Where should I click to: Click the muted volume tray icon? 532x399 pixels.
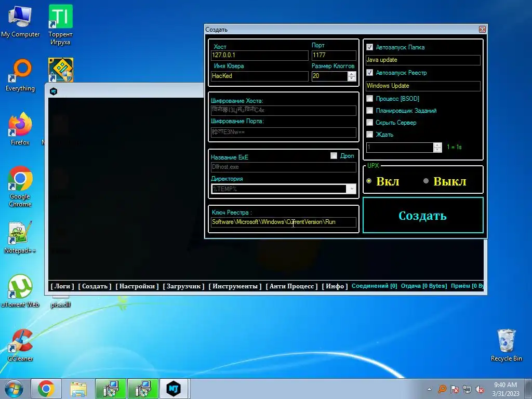click(480, 389)
